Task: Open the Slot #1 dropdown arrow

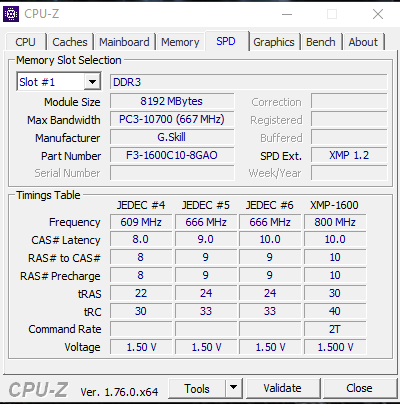Action: point(92,82)
